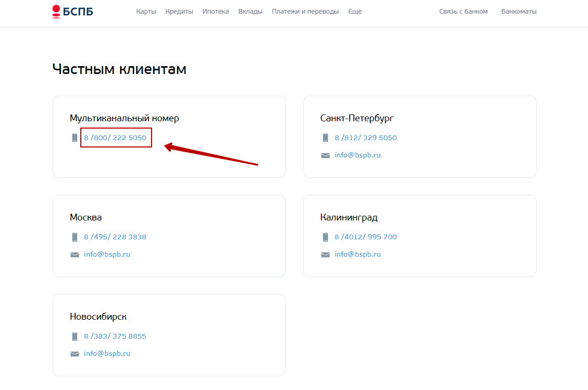
Task: Click phone icon in Санкт-Петербург card
Action: tap(325, 138)
